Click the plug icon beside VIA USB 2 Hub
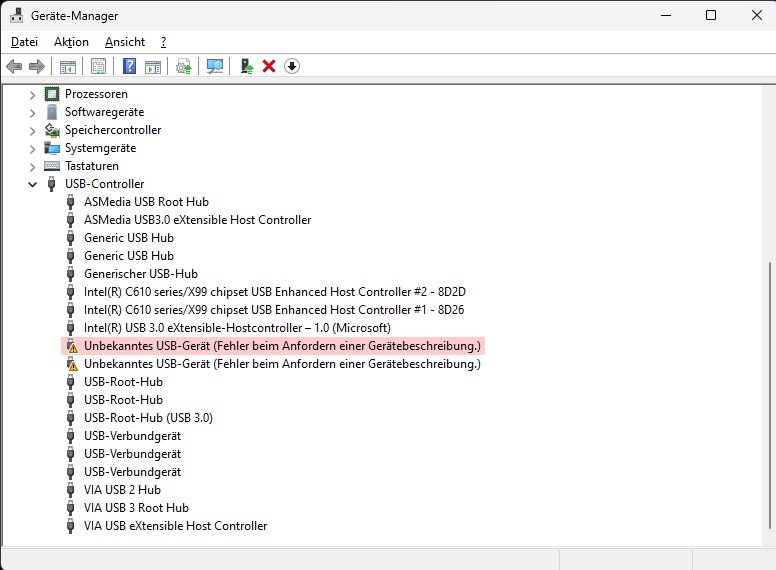The height and width of the screenshot is (570, 776). pos(71,490)
